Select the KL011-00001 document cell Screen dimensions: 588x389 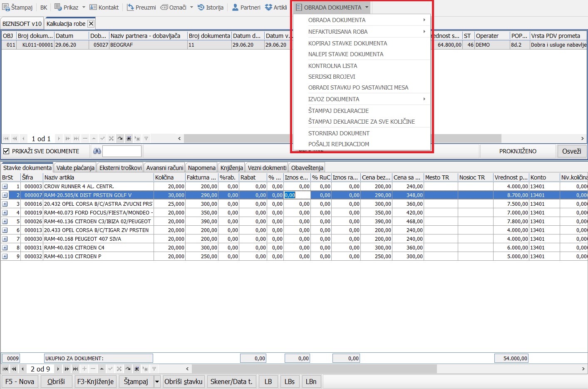click(x=35, y=45)
